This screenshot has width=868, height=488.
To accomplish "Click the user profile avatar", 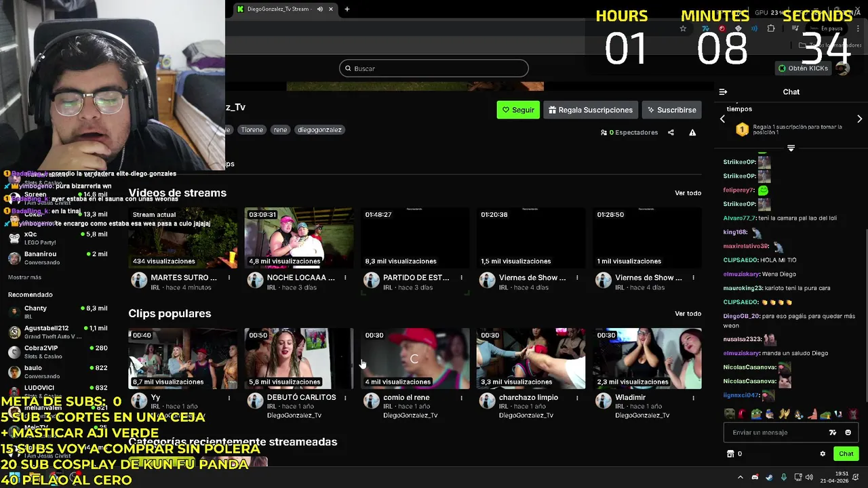I will click(842, 68).
